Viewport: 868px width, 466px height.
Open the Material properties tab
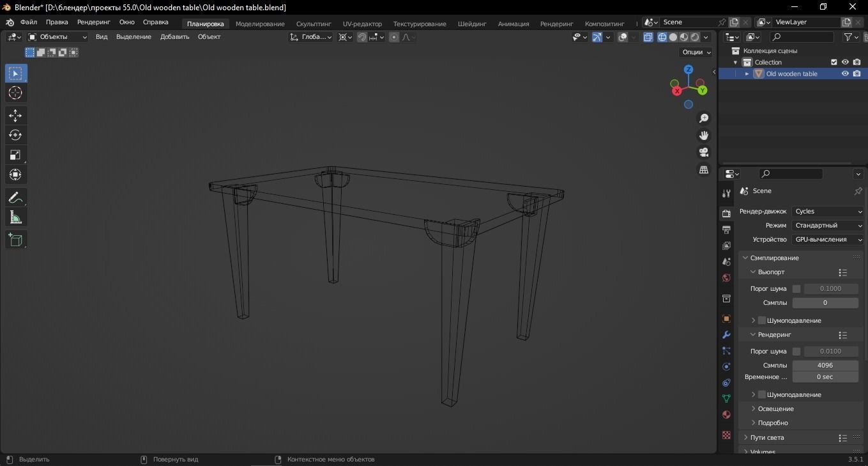click(x=726, y=414)
